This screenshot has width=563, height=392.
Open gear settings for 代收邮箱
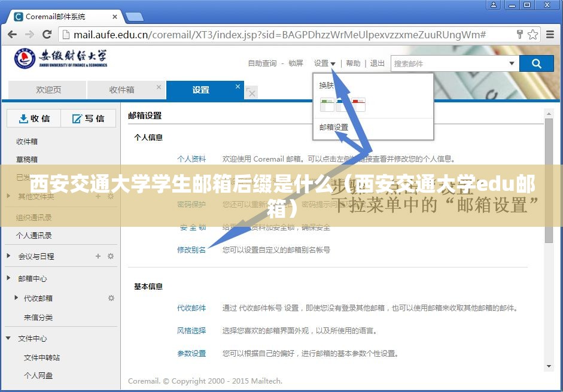(111, 298)
